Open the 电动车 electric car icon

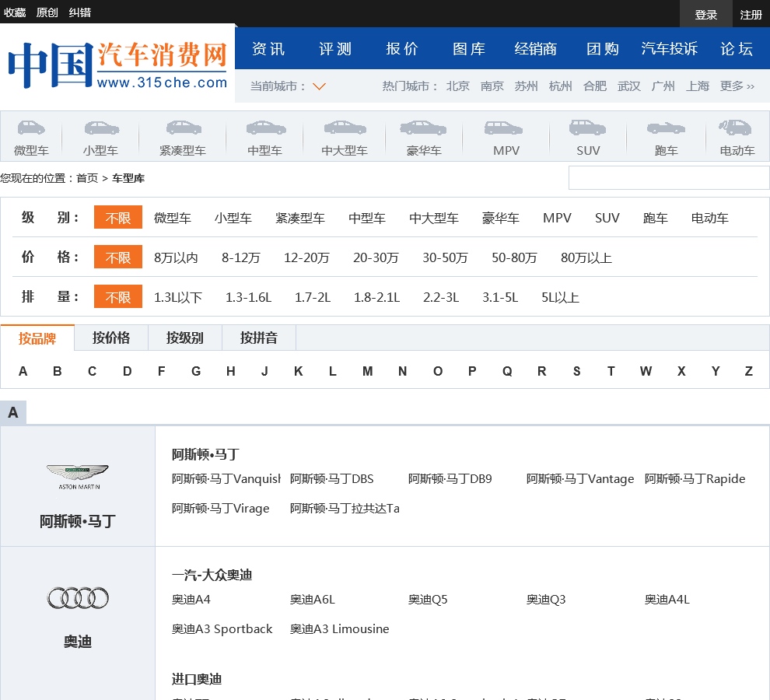tap(736, 128)
